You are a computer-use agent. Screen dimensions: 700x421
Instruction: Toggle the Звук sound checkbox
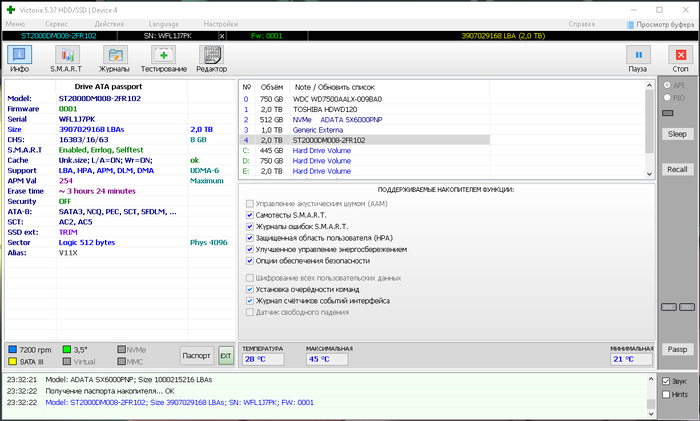click(x=666, y=381)
